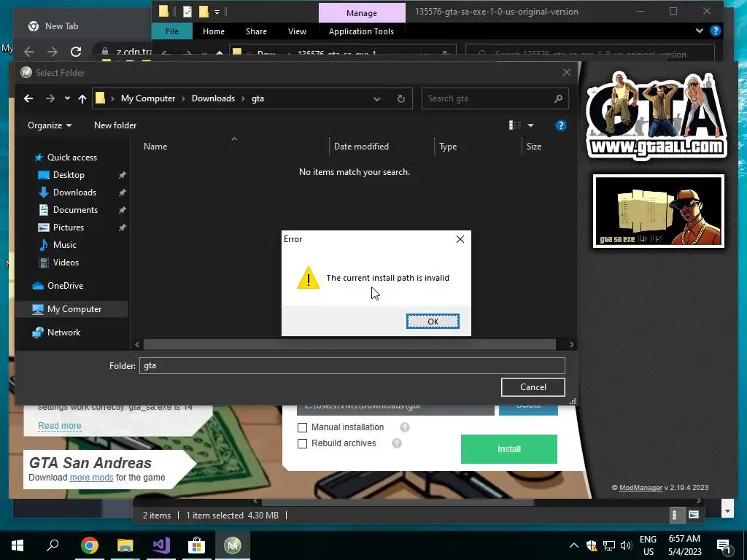
Task: Open taskbar Search
Action: pos(53,545)
